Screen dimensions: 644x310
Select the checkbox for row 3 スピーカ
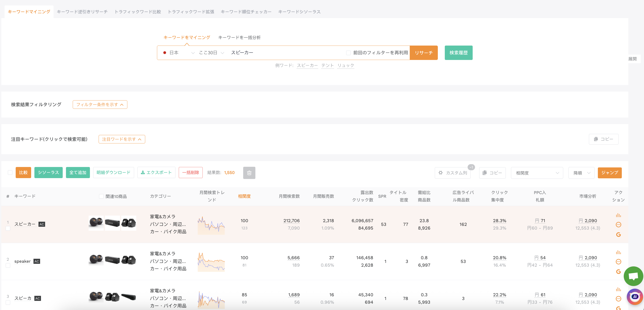pyautogui.click(x=8, y=303)
